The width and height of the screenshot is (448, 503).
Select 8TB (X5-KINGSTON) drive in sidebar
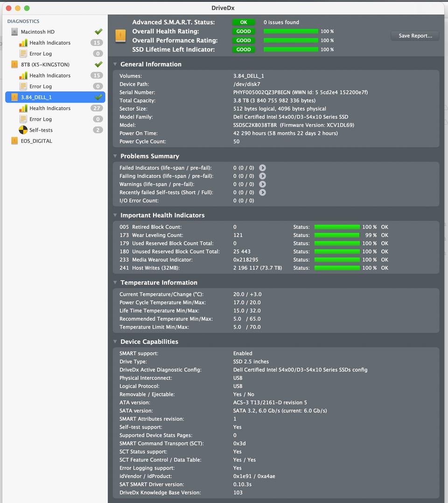55,64
